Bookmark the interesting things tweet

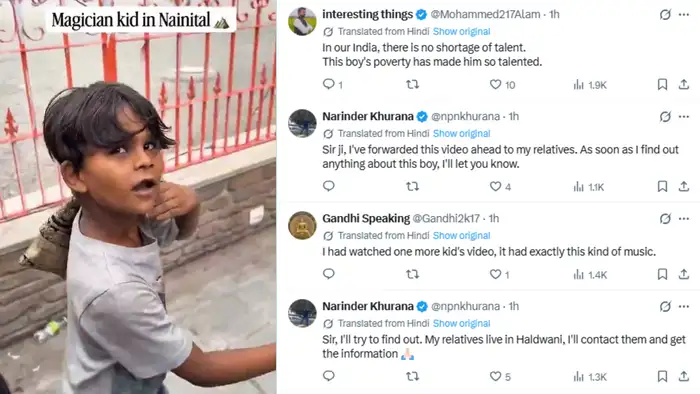pos(662,84)
